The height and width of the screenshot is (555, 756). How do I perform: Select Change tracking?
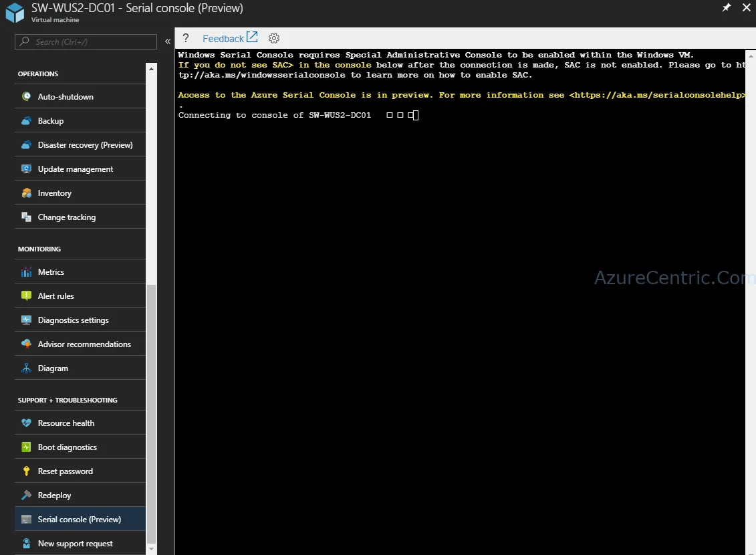coord(80,217)
